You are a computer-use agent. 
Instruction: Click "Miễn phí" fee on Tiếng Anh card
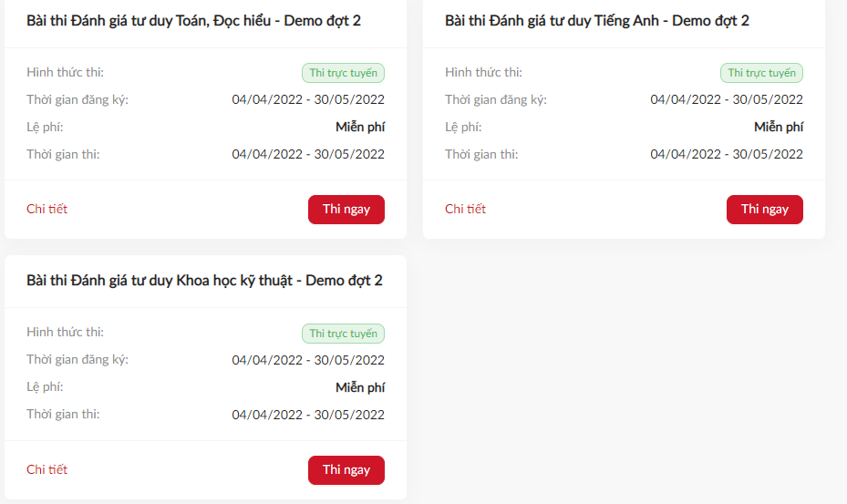click(779, 127)
